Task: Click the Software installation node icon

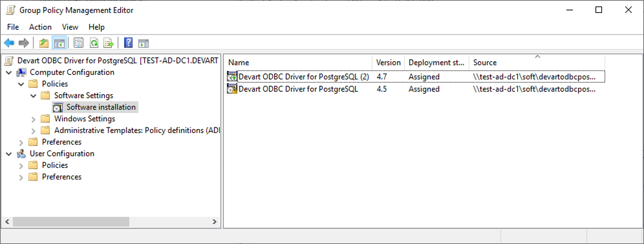Action: click(x=58, y=107)
